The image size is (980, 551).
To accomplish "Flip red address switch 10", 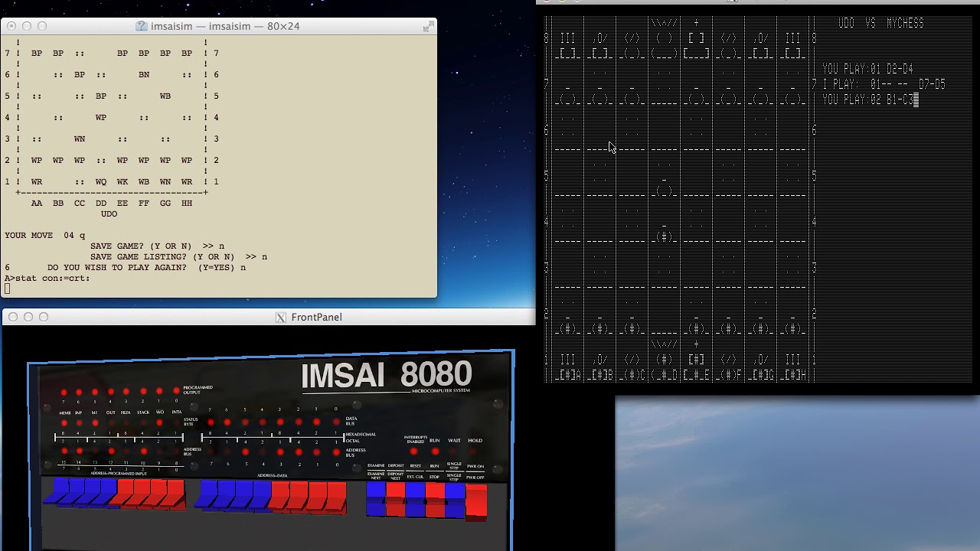I will pos(138,494).
